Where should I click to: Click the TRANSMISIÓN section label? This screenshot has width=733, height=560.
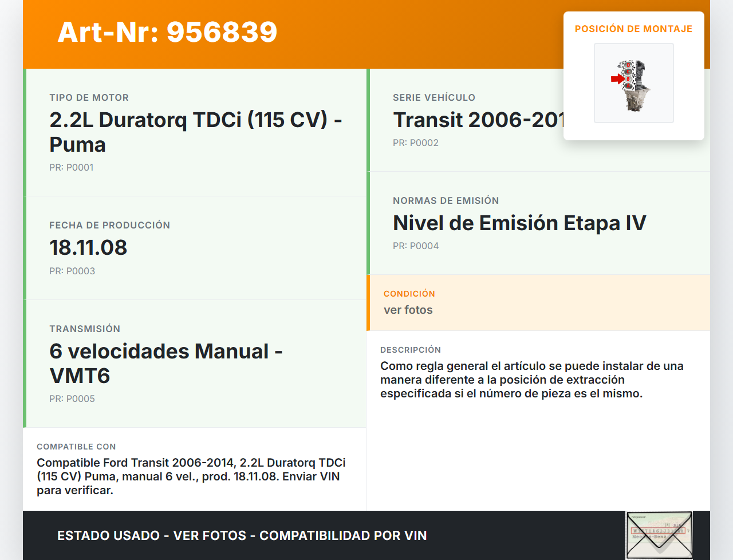click(85, 329)
